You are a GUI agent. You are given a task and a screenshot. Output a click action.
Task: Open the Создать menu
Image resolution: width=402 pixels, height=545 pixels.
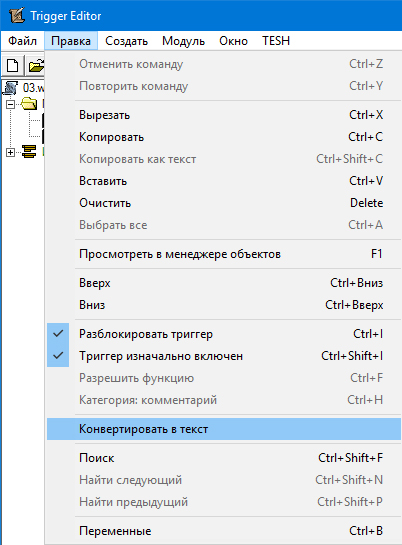pos(126,41)
